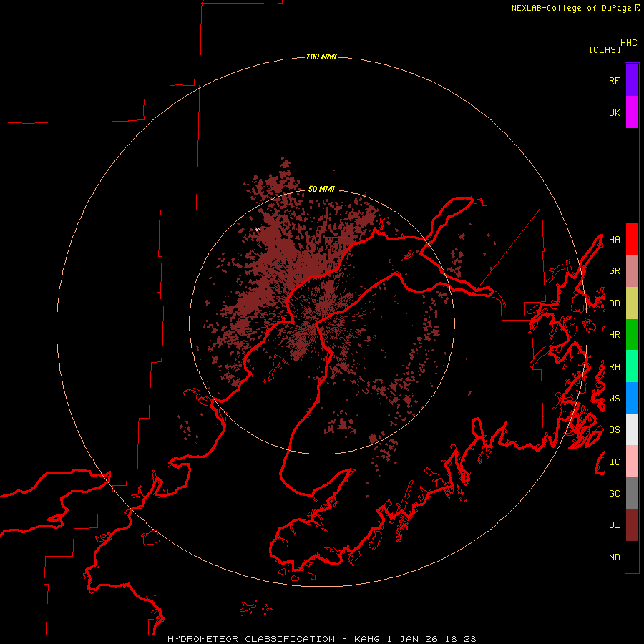Click the BD legend label
This screenshot has width=644, height=644.
pos(614,303)
